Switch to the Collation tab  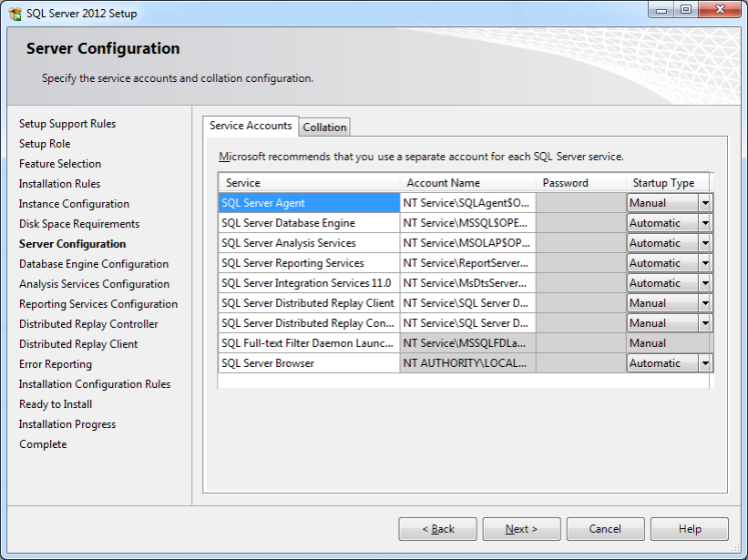pyautogui.click(x=324, y=127)
